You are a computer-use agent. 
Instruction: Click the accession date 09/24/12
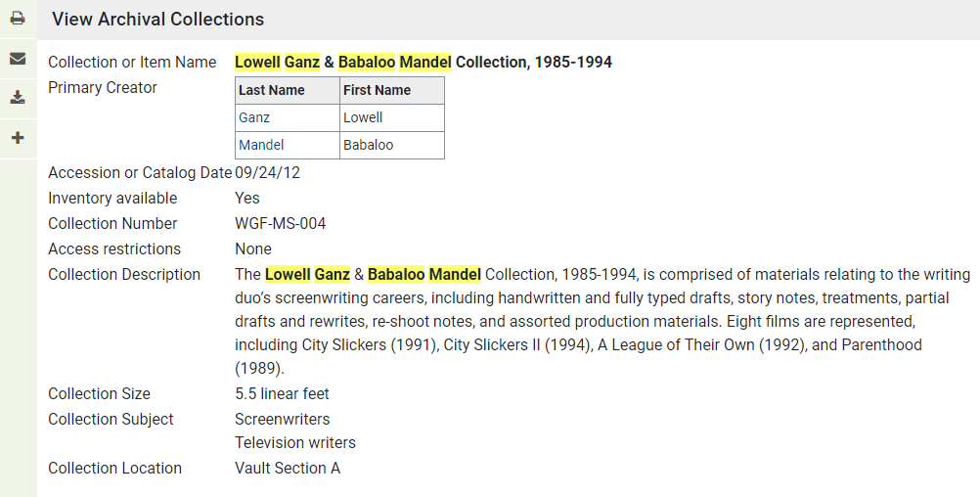(x=268, y=172)
